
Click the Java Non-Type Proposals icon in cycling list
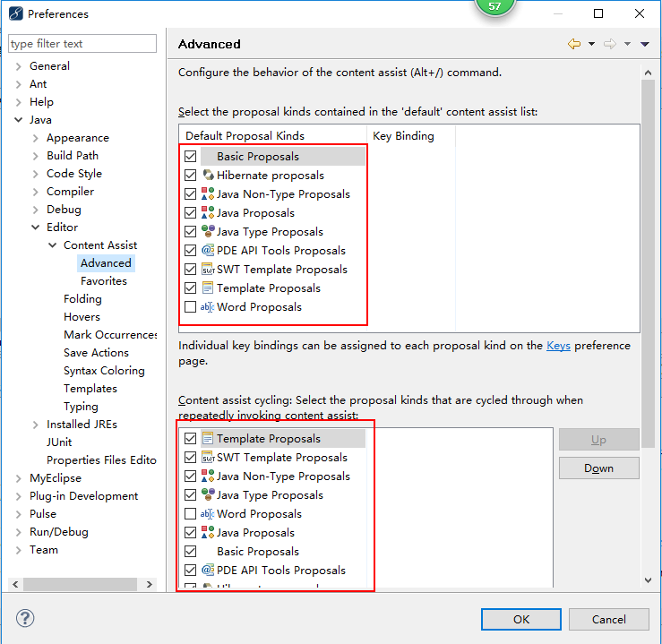(x=208, y=476)
